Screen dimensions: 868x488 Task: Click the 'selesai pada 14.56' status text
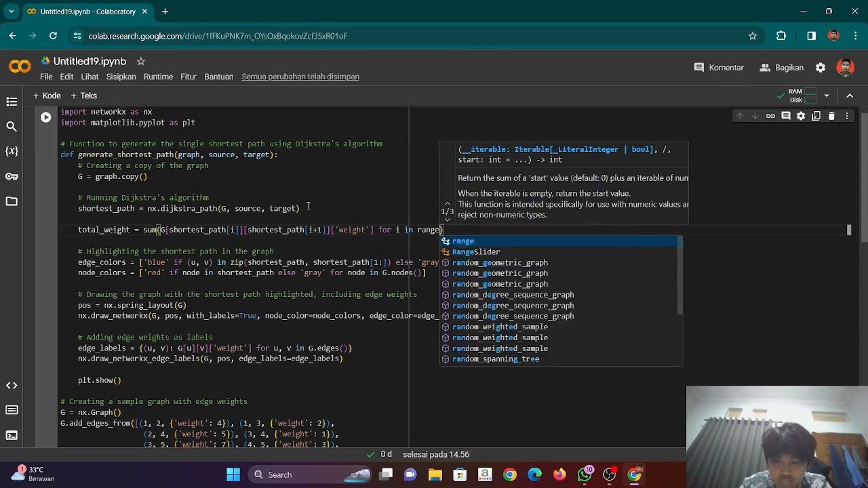pos(436,455)
